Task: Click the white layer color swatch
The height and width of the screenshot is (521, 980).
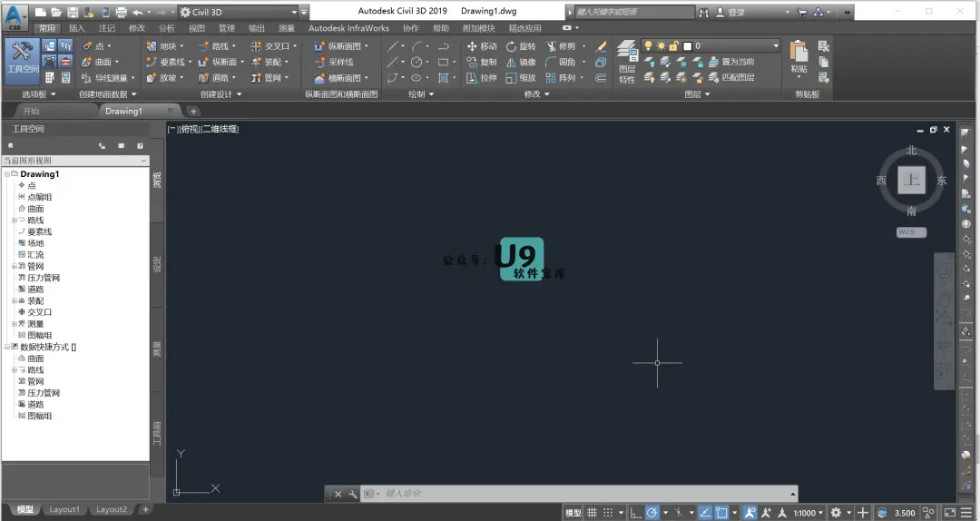Action: coord(688,45)
